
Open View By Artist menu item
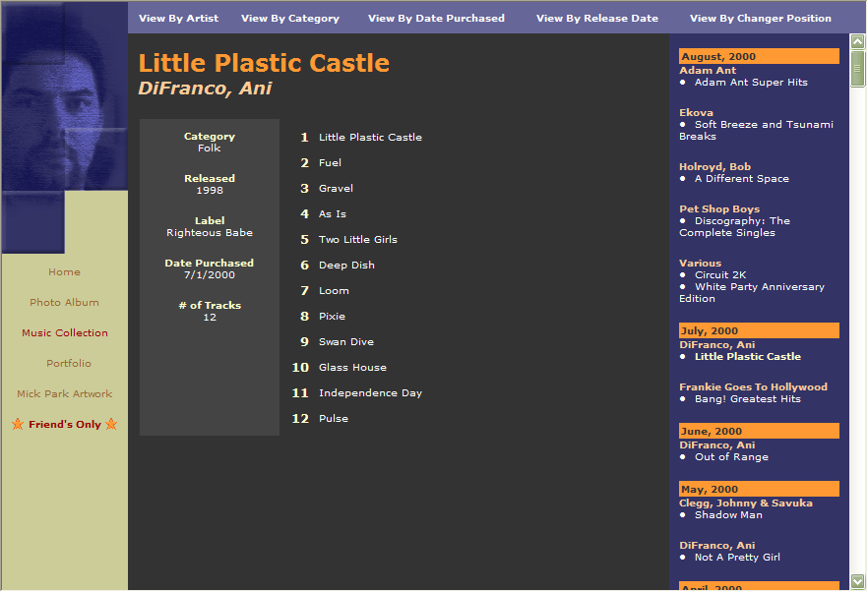click(x=178, y=18)
